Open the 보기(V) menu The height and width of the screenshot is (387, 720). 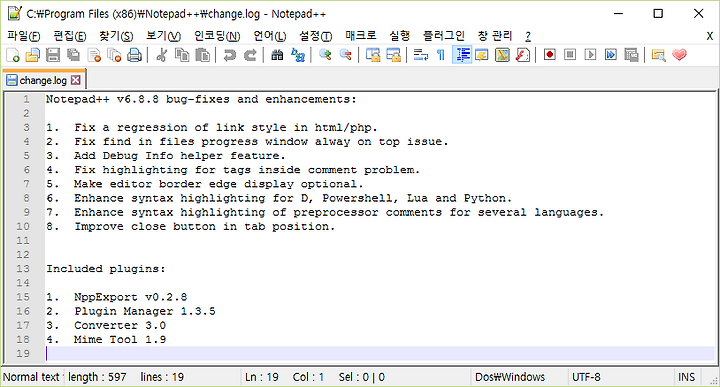[163, 36]
